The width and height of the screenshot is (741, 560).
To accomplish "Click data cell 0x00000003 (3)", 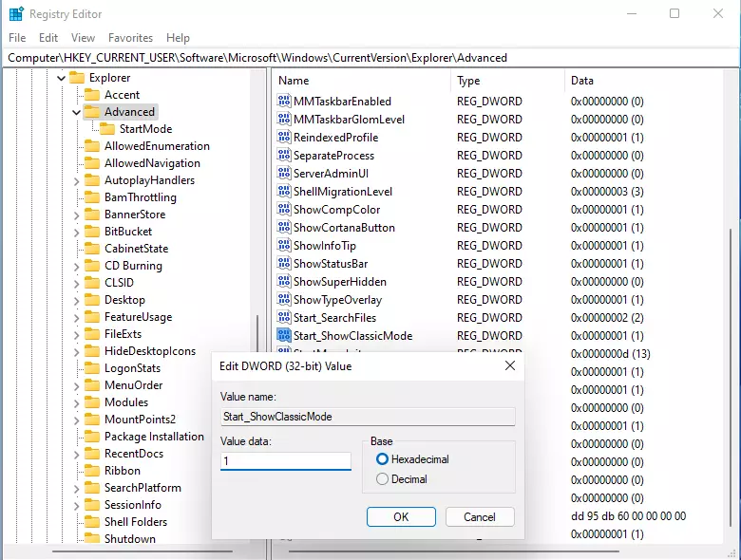I will (x=607, y=191).
